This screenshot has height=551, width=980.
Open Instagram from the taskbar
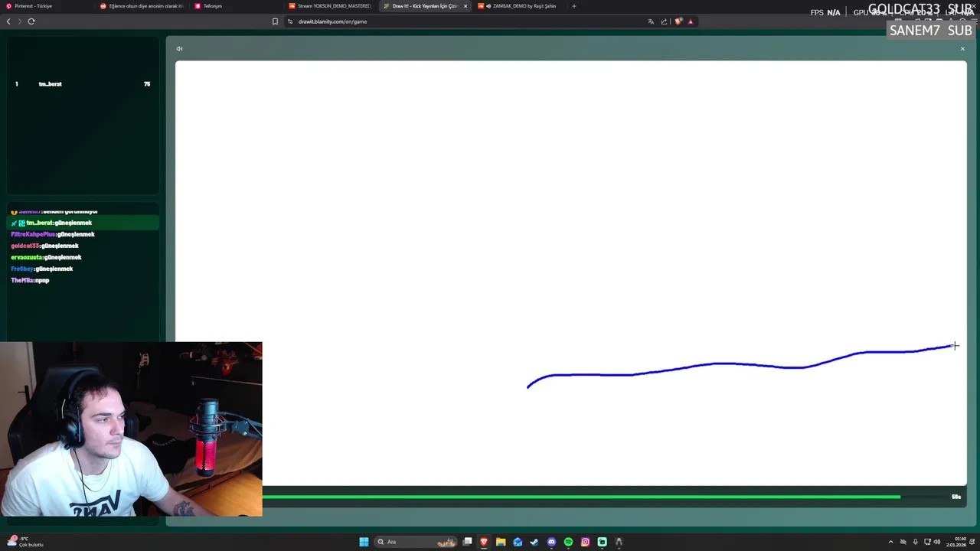(x=585, y=542)
